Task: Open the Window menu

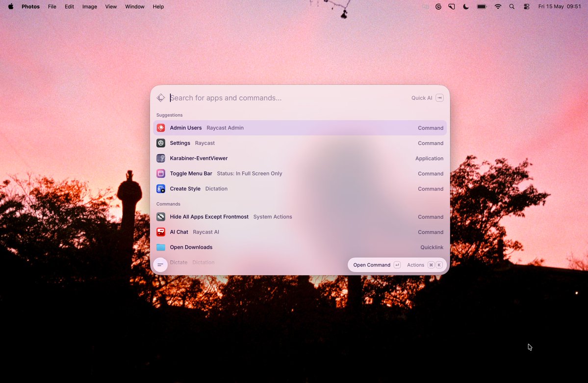Action: pos(135,6)
